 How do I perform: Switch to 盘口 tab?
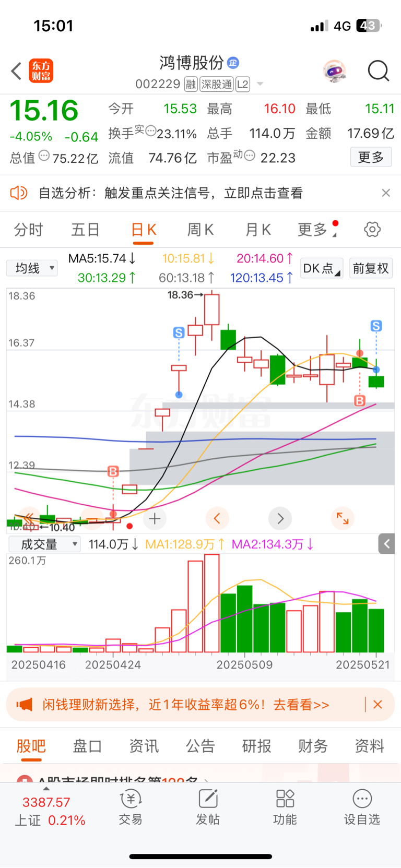coord(87,746)
